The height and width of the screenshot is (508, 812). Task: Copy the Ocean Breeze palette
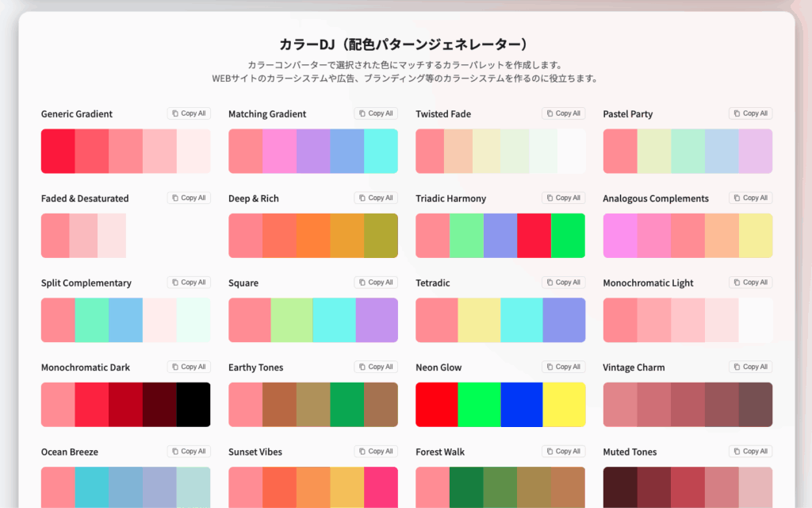point(189,452)
